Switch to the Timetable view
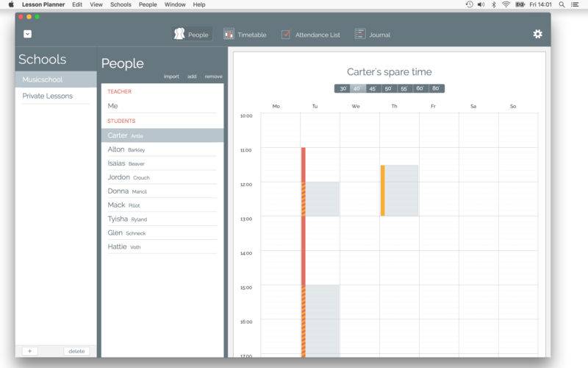 (x=229, y=34)
